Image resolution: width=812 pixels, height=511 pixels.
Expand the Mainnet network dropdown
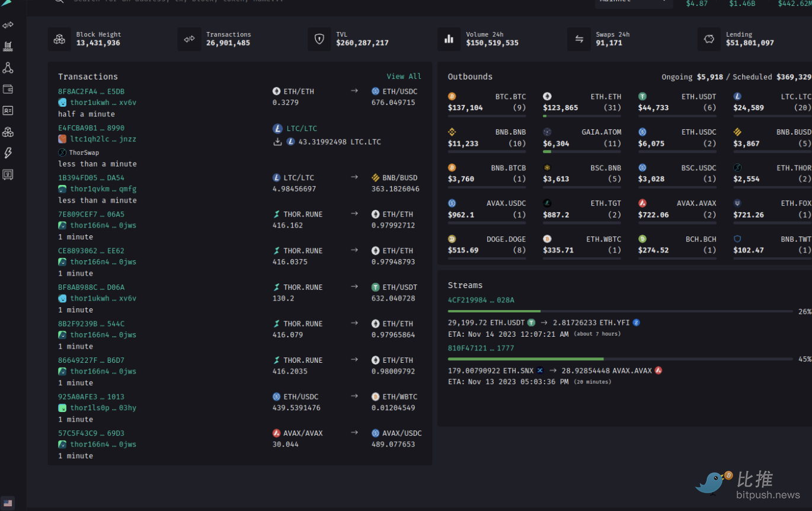(x=633, y=2)
